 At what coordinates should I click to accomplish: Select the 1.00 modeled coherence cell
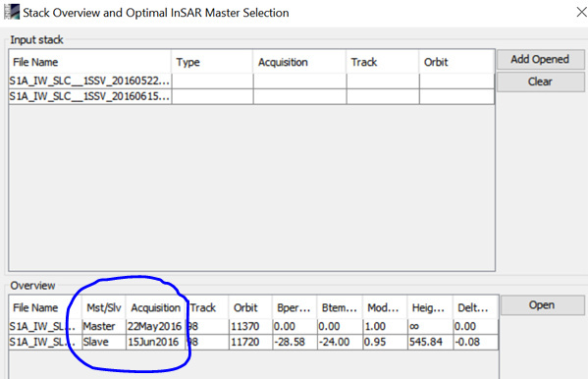click(x=385, y=326)
